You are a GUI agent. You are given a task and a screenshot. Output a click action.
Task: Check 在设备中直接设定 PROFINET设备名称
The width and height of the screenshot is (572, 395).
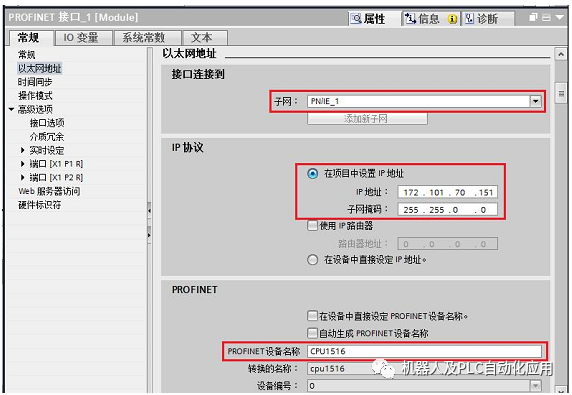coord(312,315)
